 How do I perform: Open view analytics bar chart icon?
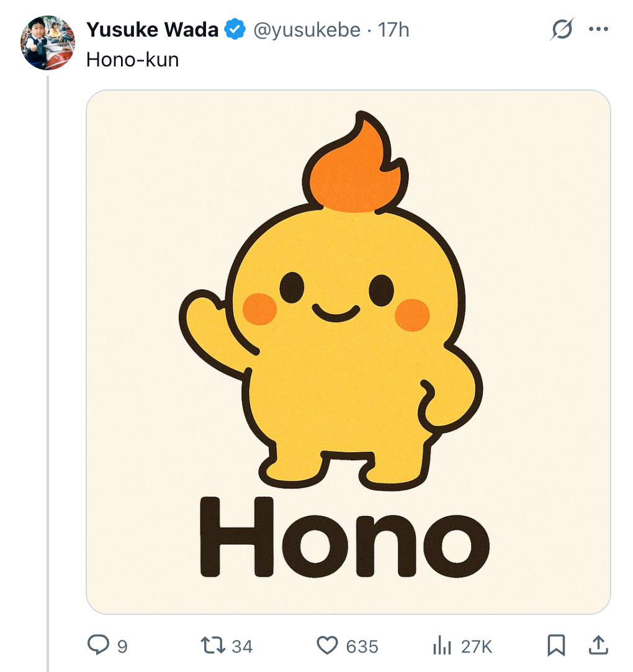[x=442, y=646]
